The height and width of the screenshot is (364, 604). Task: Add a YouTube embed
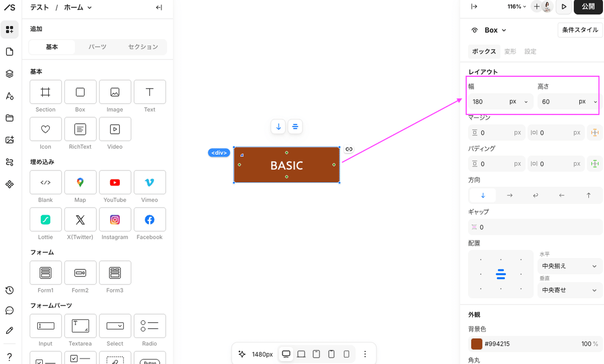pyautogui.click(x=115, y=183)
